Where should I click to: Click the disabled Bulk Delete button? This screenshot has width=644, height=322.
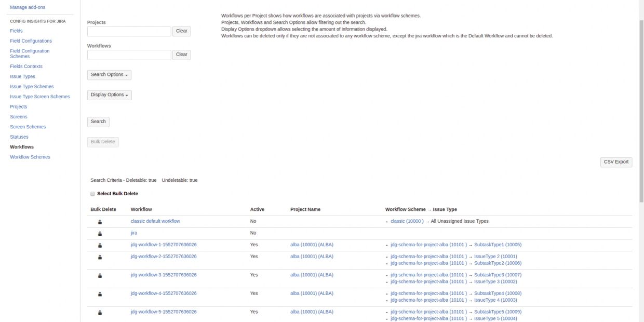(x=103, y=142)
